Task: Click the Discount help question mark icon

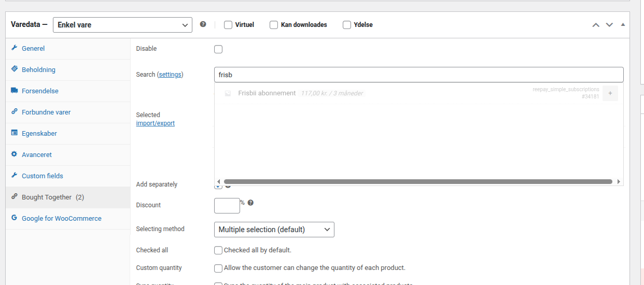Action: pos(250,203)
